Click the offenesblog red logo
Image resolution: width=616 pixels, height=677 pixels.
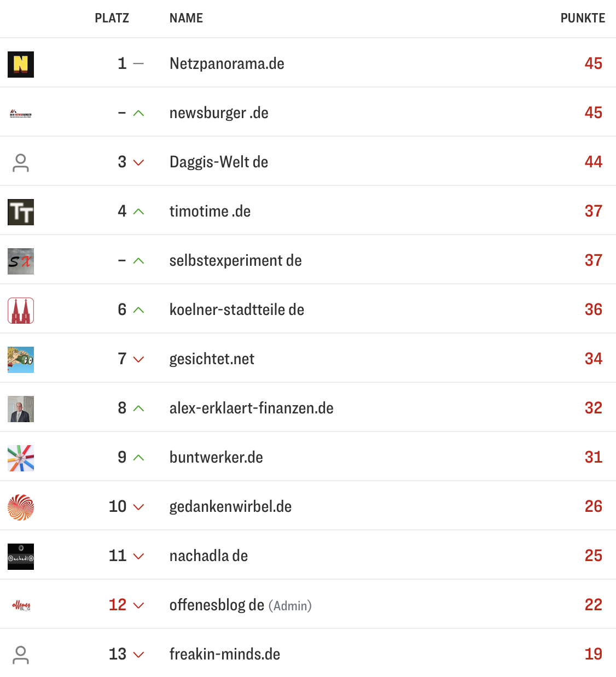(21, 605)
